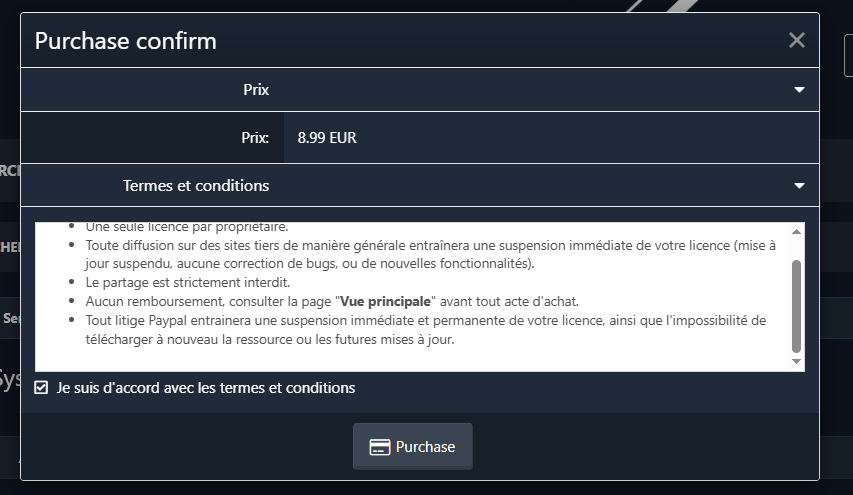Click the terms scrollbar down arrow
The image size is (853, 495).
tap(796, 362)
